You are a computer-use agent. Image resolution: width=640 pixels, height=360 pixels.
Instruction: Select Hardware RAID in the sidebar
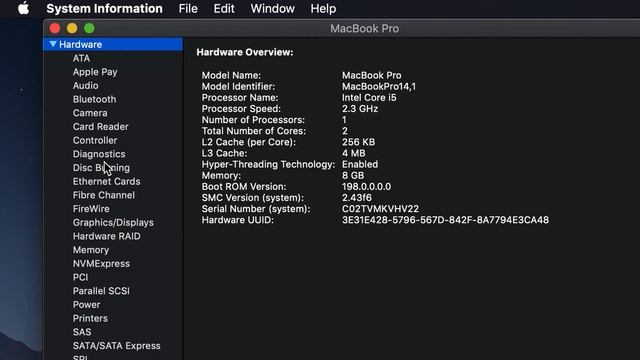107,236
